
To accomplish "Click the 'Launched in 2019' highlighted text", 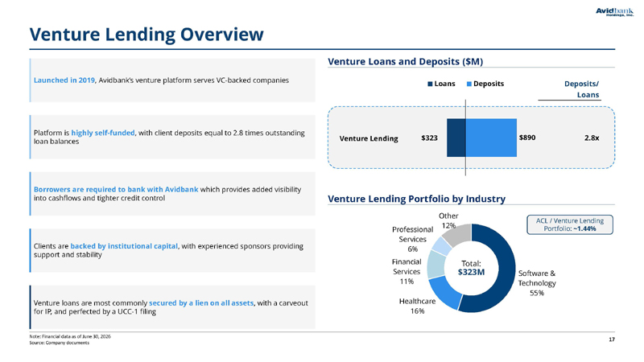I will click(x=64, y=80).
